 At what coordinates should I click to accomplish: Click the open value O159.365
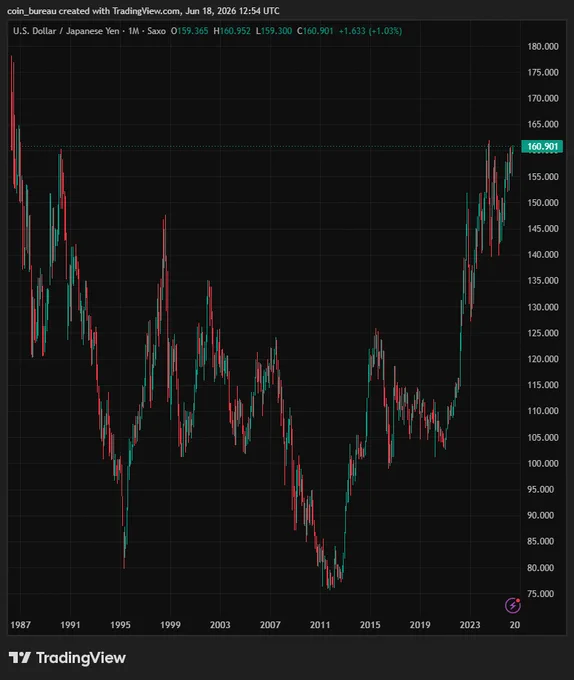pos(189,31)
